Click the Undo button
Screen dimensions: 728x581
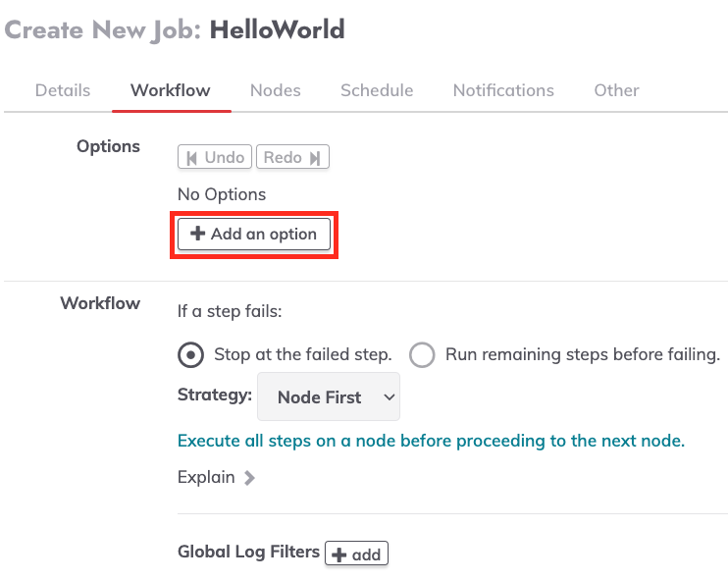pyautogui.click(x=215, y=157)
